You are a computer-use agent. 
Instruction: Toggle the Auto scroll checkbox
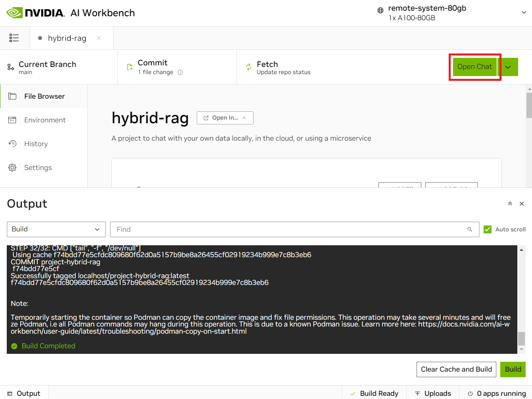(x=488, y=229)
